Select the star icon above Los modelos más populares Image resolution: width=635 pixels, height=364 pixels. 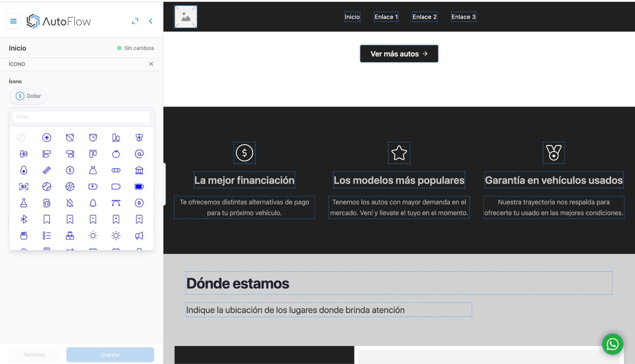[399, 153]
